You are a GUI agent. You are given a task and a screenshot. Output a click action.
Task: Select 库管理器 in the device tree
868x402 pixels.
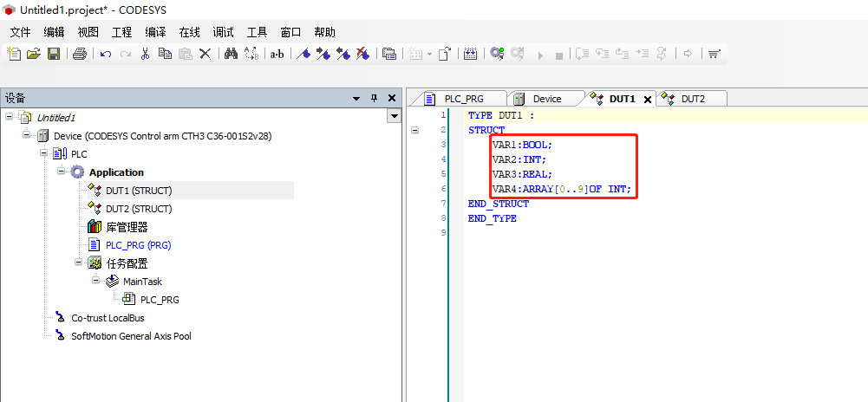pyautogui.click(x=127, y=227)
